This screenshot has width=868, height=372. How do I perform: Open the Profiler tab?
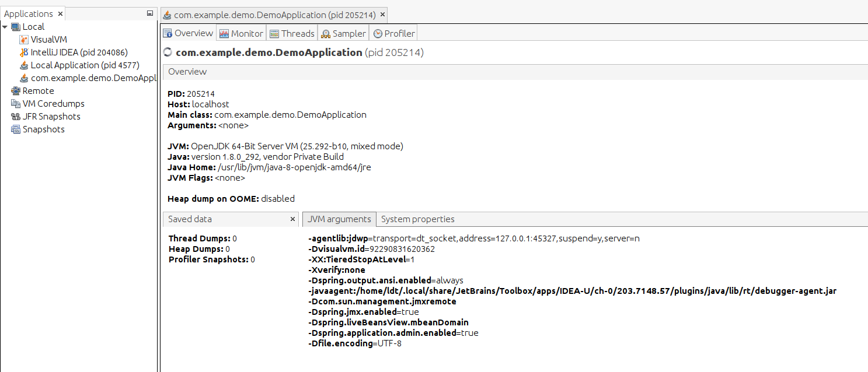point(394,33)
